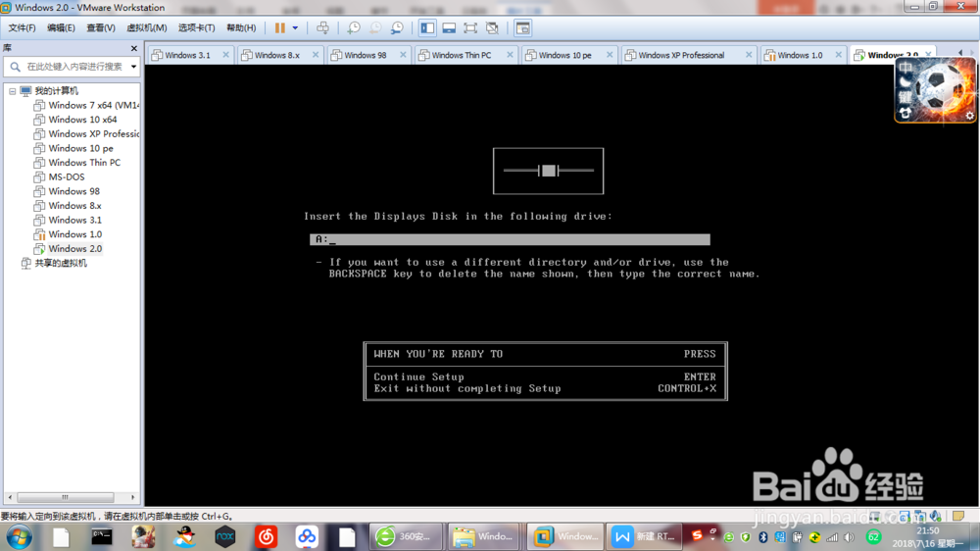
Task: Switch to the WPS 新建 RT taskbar button
Action: 644,536
